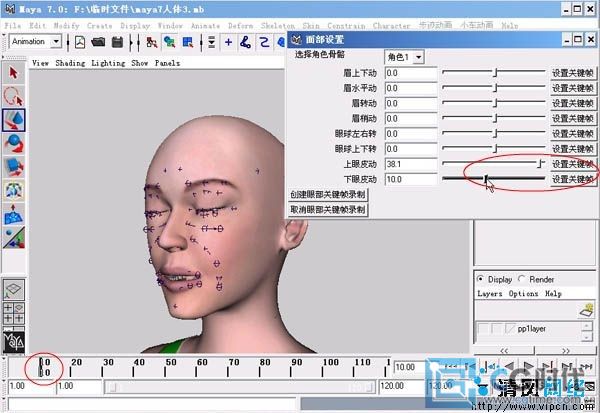Click the 下眼皮动 slider handle

click(486, 179)
